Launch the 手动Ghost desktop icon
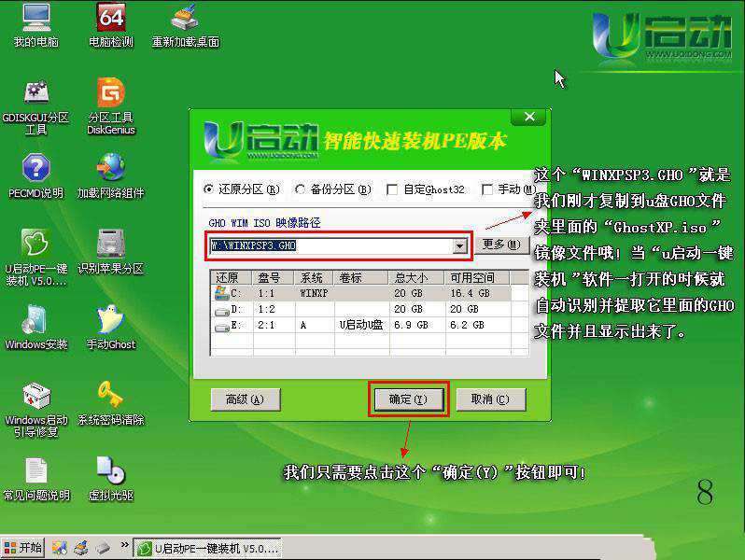Screen dimensions: 745x560 111,320
